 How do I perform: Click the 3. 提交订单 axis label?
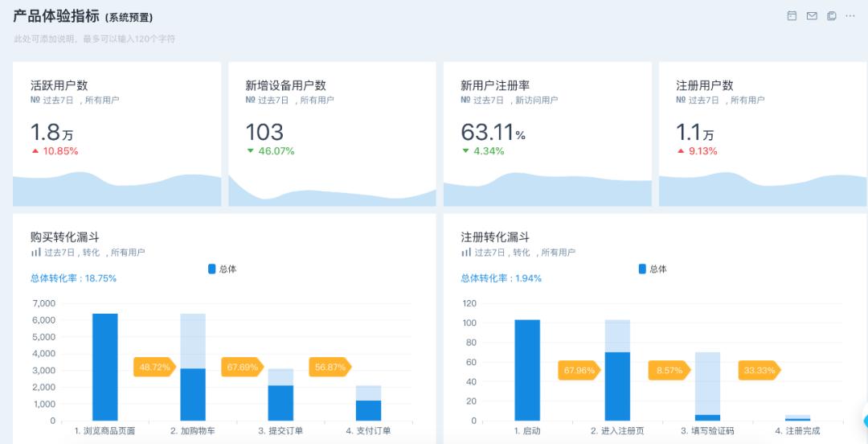(280, 431)
